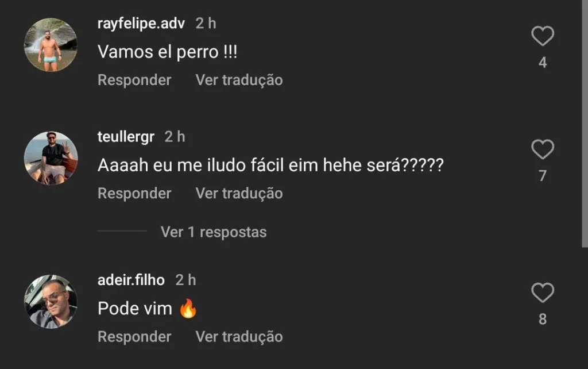
Task: Open teullergr's profile avatar
Action: [x=51, y=158]
